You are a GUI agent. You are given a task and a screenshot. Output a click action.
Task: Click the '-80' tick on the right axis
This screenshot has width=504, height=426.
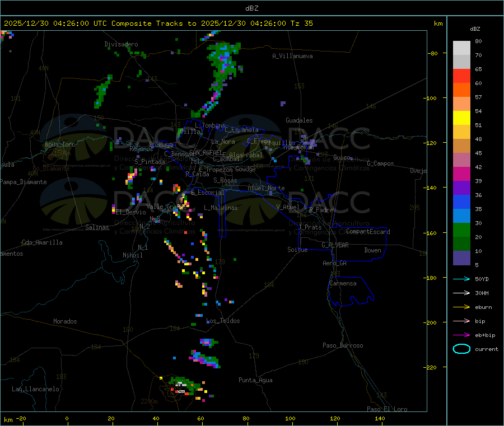pyautogui.click(x=433, y=53)
